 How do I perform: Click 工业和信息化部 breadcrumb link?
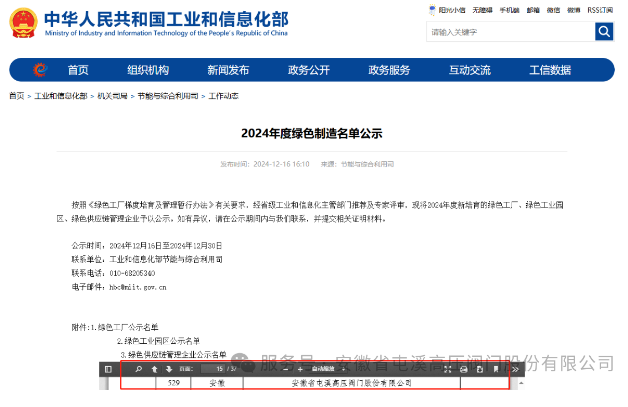pyautogui.click(x=60, y=96)
